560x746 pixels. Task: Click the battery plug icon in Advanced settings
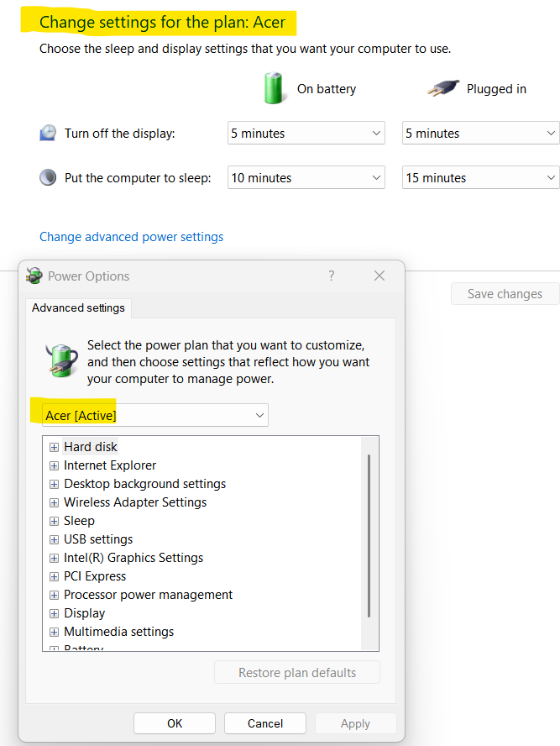tap(62, 360)
